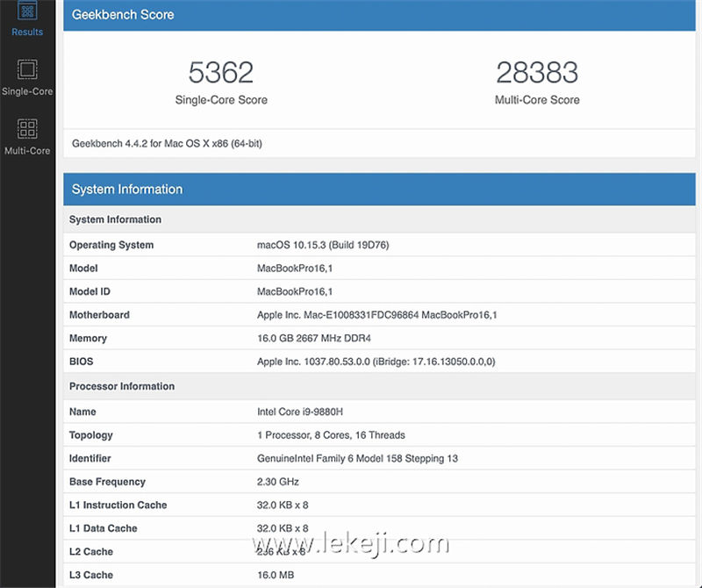Click the 8 Cores, 16 Threads value
This screenshot has width=702, height=588.
pos(331,434)
